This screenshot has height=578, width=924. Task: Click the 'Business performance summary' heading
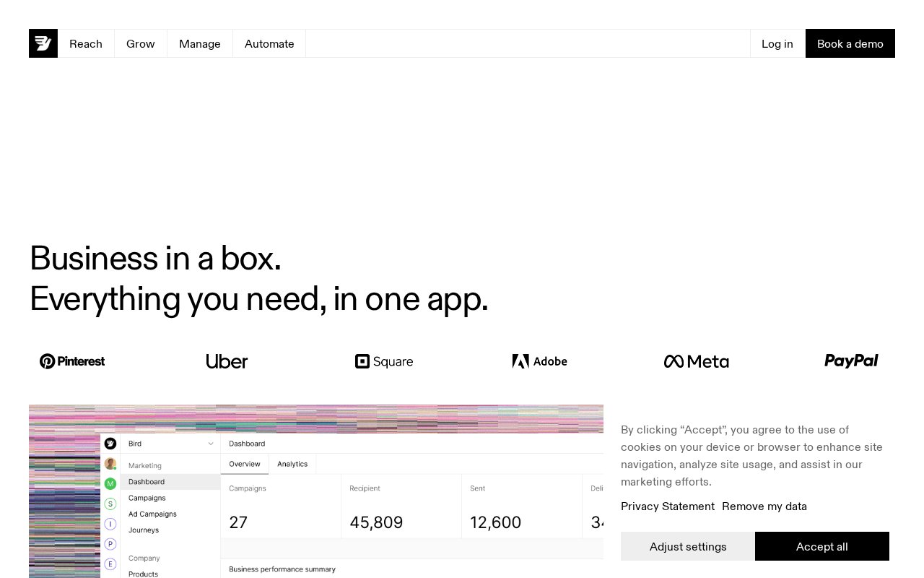click(x=282, y=569)
